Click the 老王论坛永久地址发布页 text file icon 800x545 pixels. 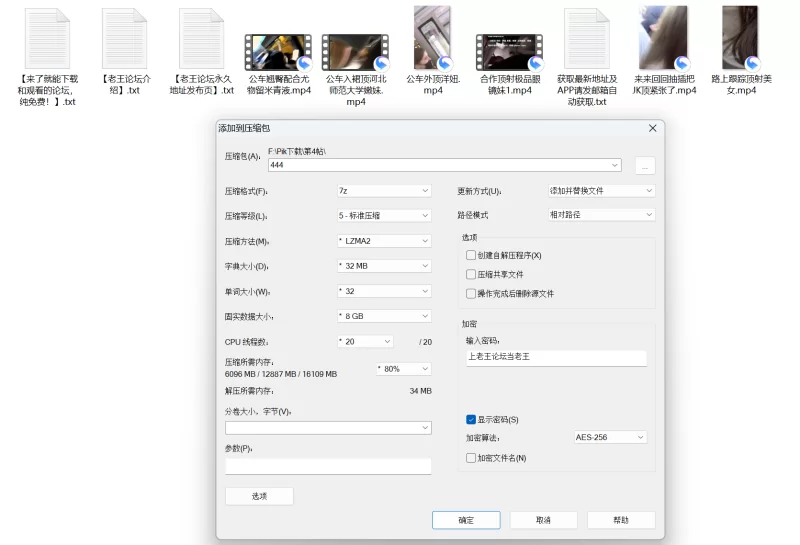[x=201, y=38]
